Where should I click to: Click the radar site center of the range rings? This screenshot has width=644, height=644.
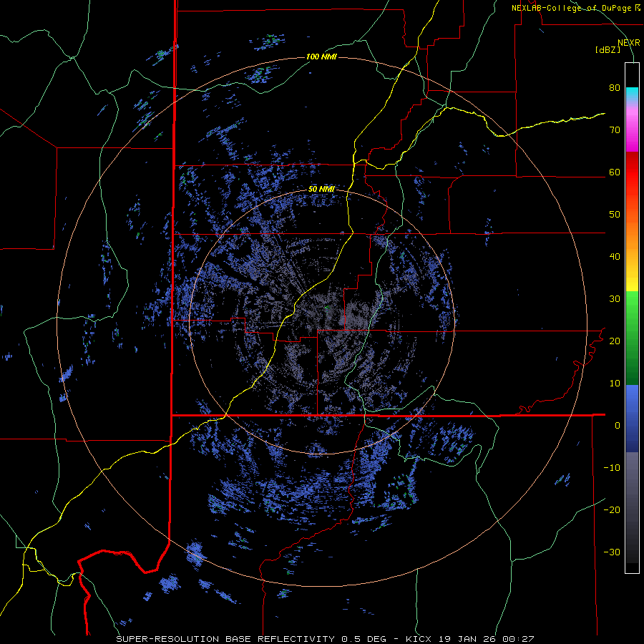322,321
